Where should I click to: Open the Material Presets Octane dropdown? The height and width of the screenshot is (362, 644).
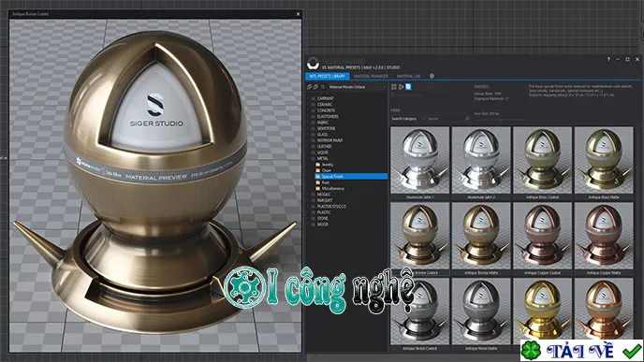pyautogui.click(x=357, y=87)
